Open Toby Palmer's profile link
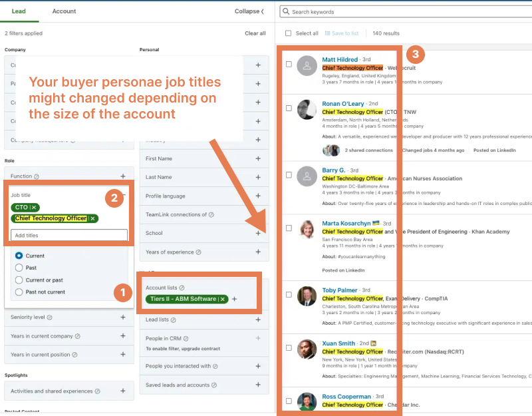 click(340, 290)
